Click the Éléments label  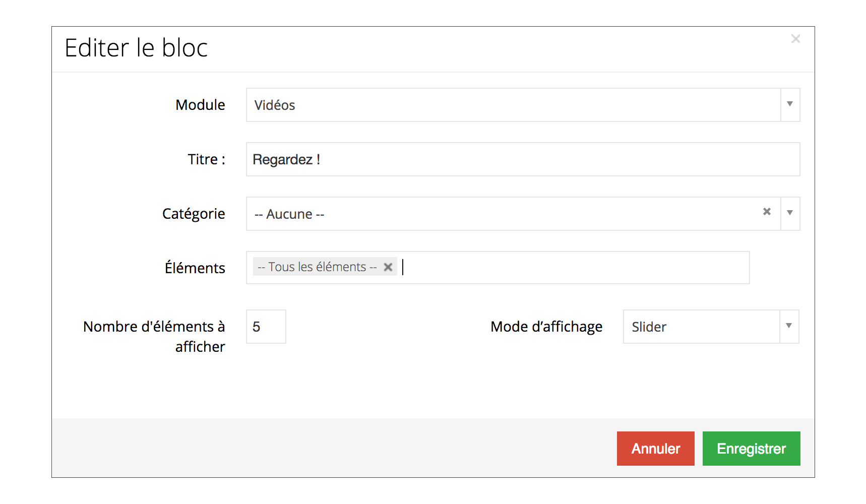[x=195, y=268]
